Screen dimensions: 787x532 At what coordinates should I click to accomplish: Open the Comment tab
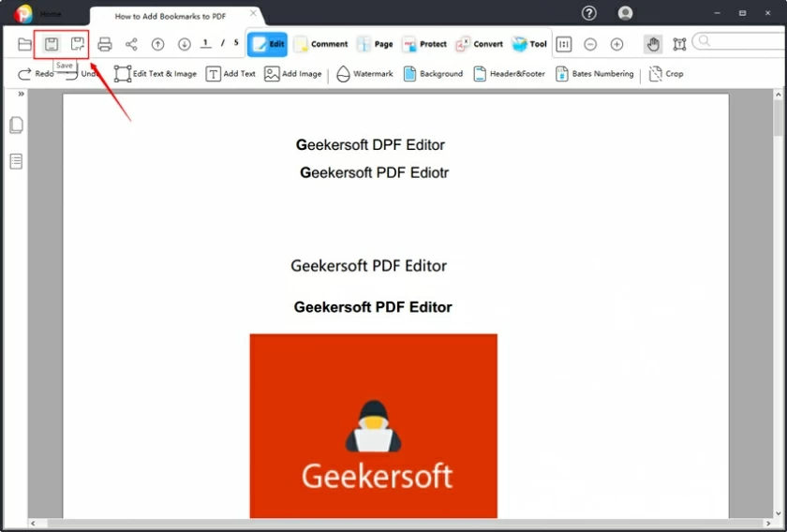click(x=320, y=44)
